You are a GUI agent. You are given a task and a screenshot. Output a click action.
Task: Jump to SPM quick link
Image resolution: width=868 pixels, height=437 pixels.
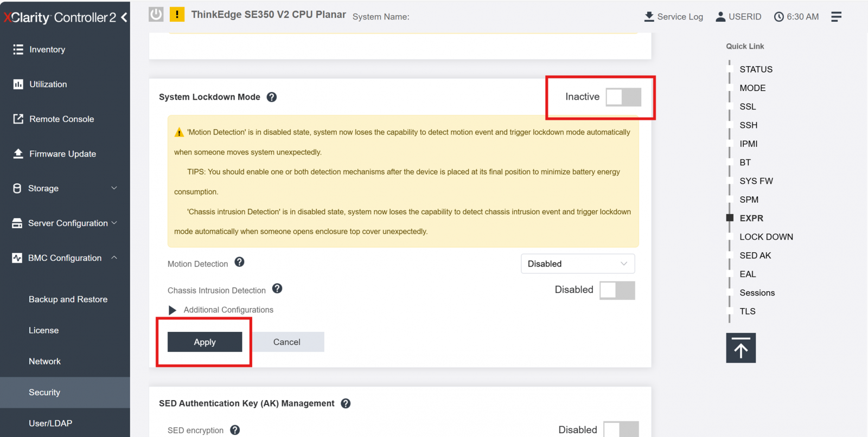[749, 200]
